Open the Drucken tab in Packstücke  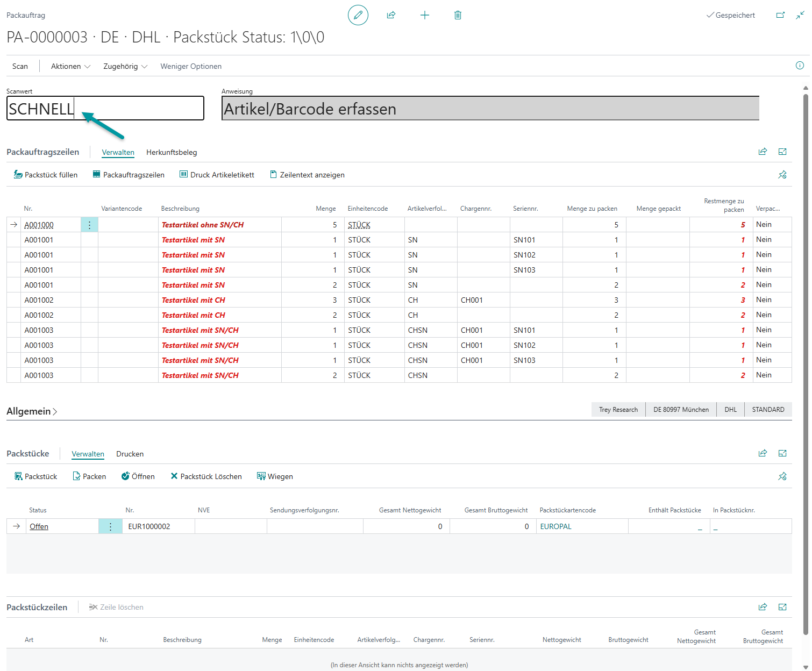(130, 454)
